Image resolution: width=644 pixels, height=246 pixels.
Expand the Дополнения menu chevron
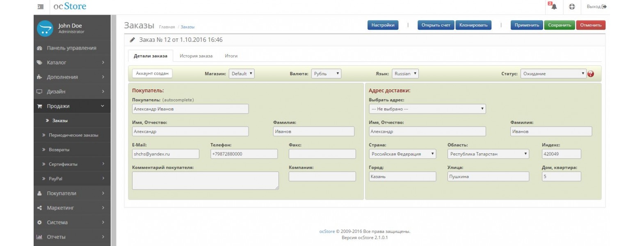103,77
